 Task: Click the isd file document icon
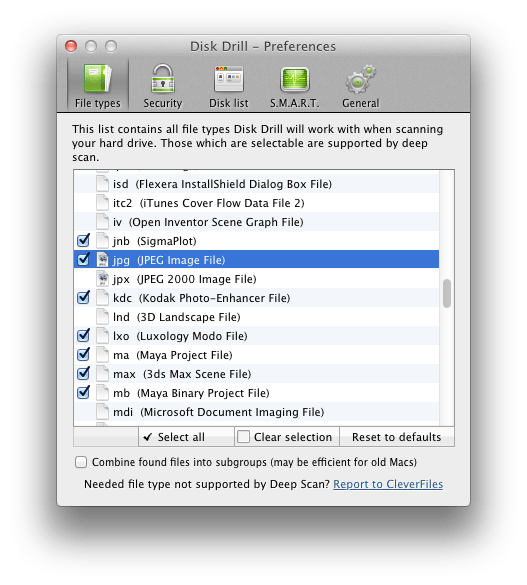pyautogui.click(x=102, y=184)
